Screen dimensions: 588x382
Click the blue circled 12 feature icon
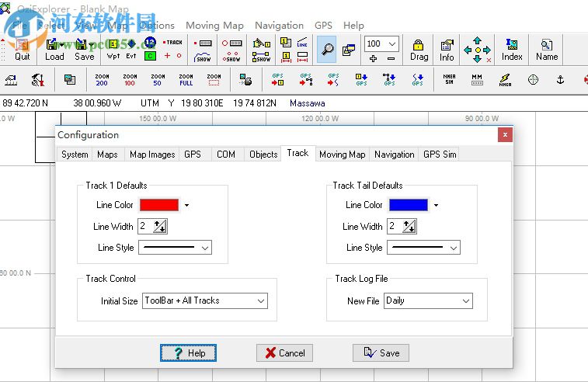coord(150,42)
